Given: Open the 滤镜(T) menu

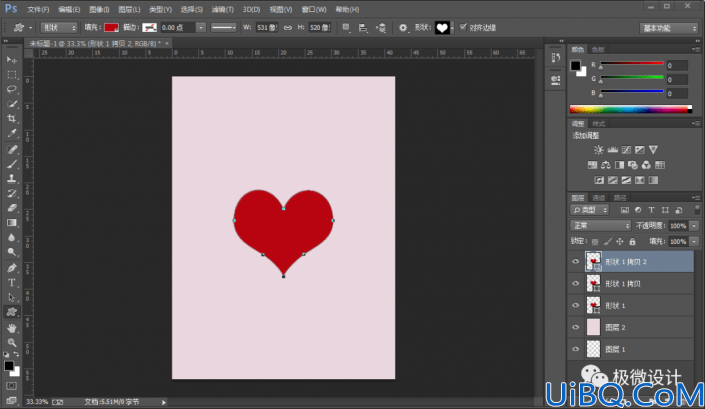Looking at the screenshot, I should (x=223, y=9).
